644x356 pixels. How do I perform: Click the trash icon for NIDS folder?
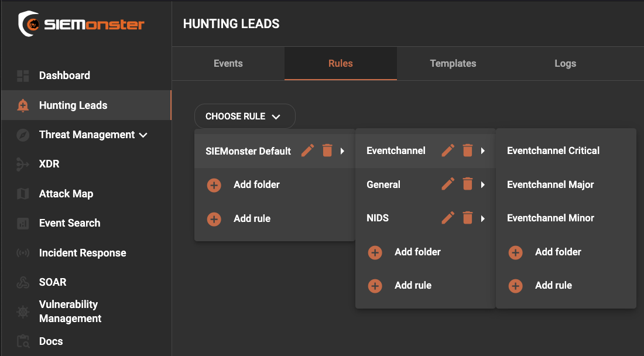coord(467,218)
